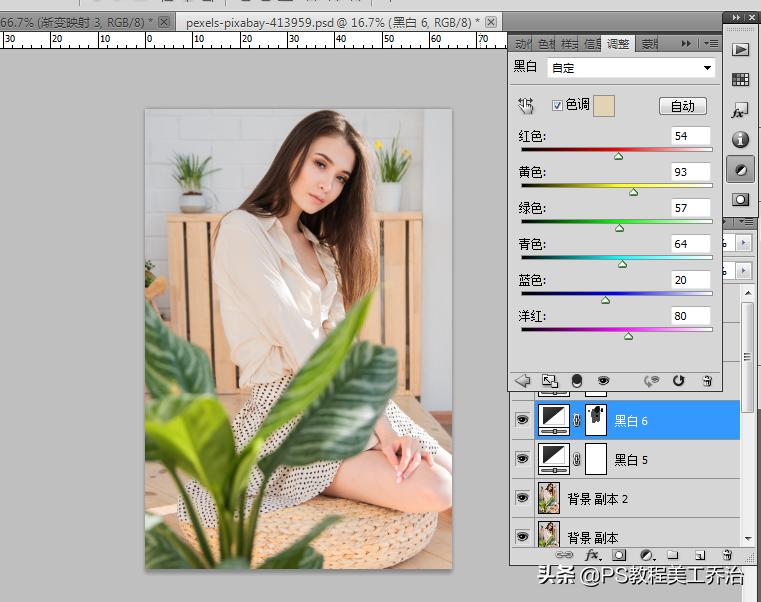761x602 pixels.
Task: Click link layers icon at layers panel bottom
Action: click(564, 554)
